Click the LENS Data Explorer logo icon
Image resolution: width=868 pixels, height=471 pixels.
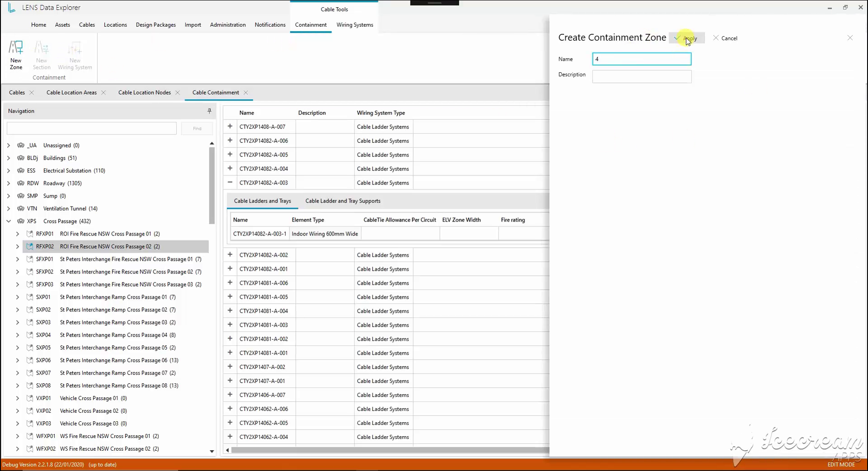tap(12, 8)
